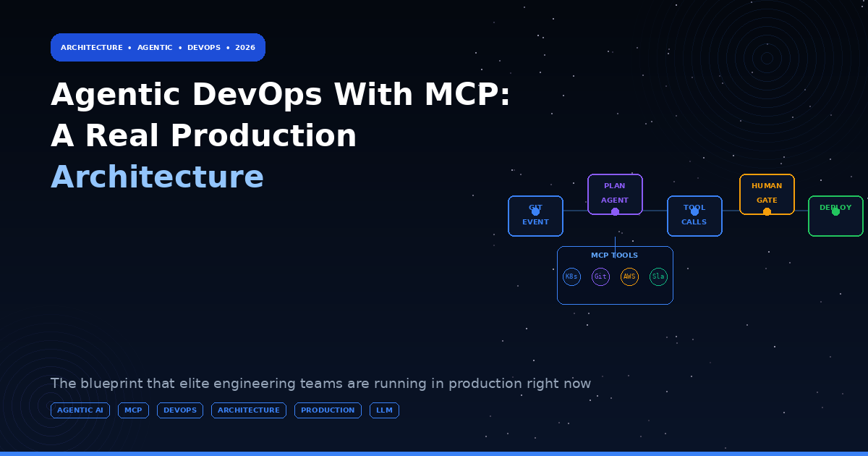Click the orange dot on Human Gate node
This screenshot has width=868, height=456.
[767, 211]
